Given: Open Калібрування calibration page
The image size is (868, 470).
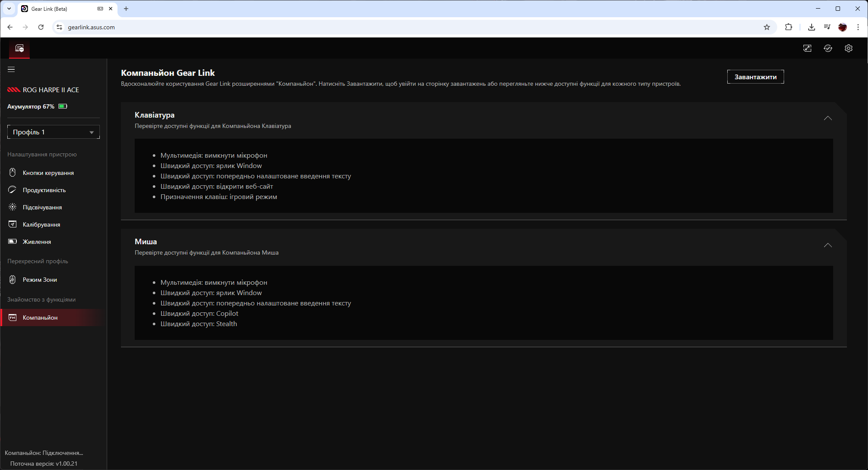Looking at the screenshot, I should point(41,224).
